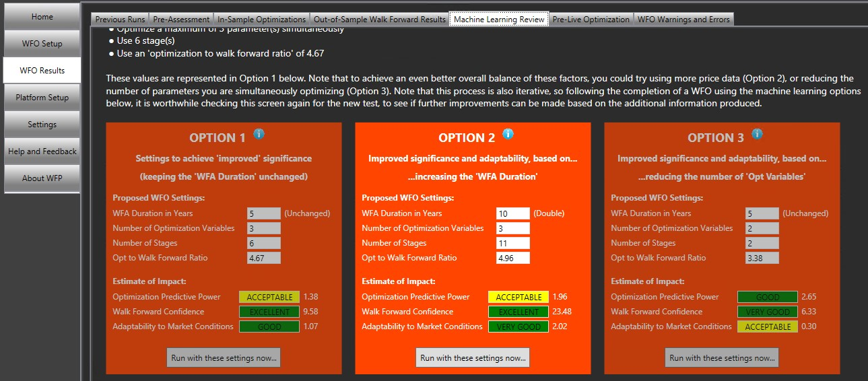Click Option 3 ratio field showing 3.38
Image resolution: width=868 pixels, height=381 pixels.
(x=762, y=258)
